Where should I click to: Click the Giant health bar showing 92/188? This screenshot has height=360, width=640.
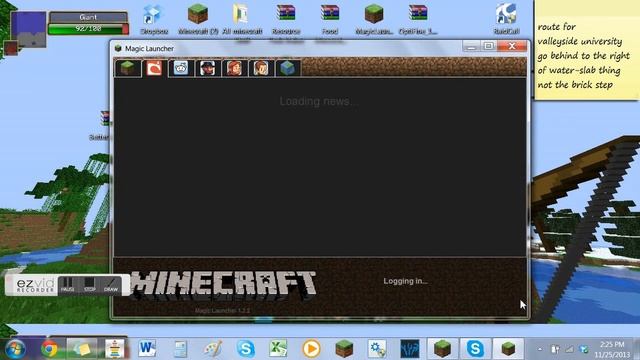coord(88,29)
